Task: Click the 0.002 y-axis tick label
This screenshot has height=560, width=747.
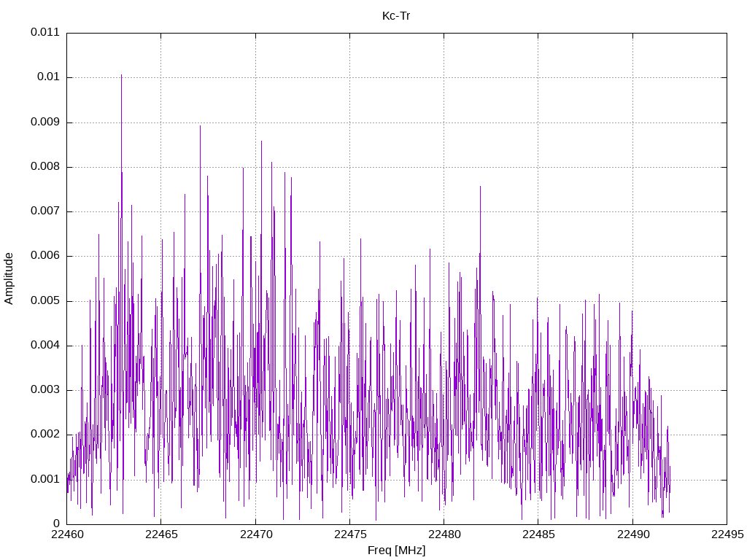Action: click(45, 435)
